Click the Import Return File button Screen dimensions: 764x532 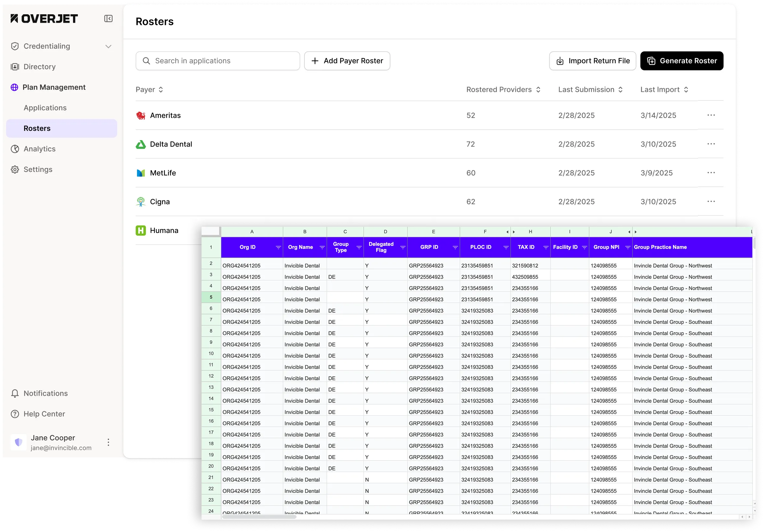(592, 61)
